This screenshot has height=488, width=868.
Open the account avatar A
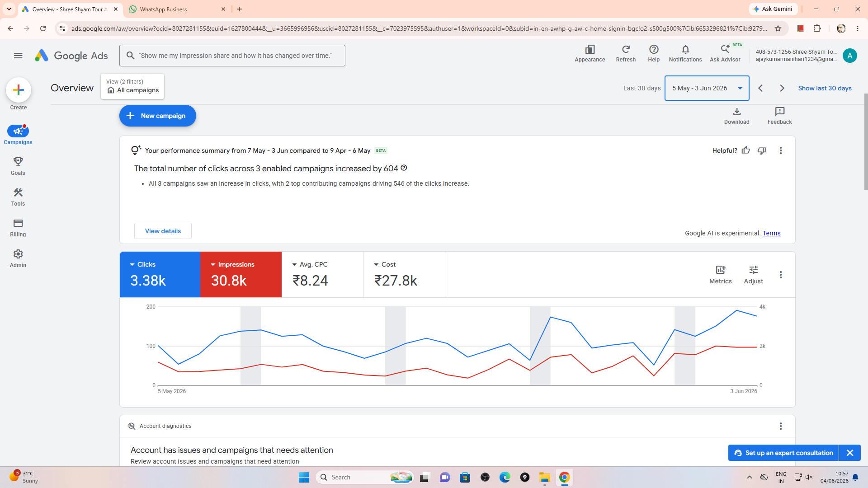850,56
